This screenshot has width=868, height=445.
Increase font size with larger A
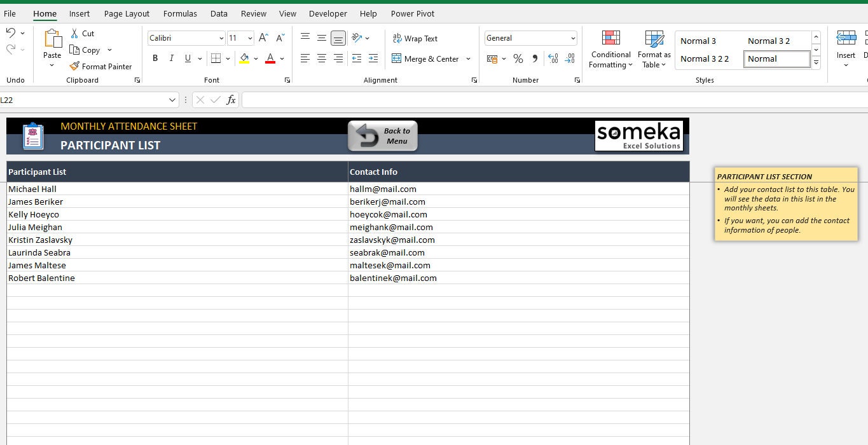click(263, 38)
